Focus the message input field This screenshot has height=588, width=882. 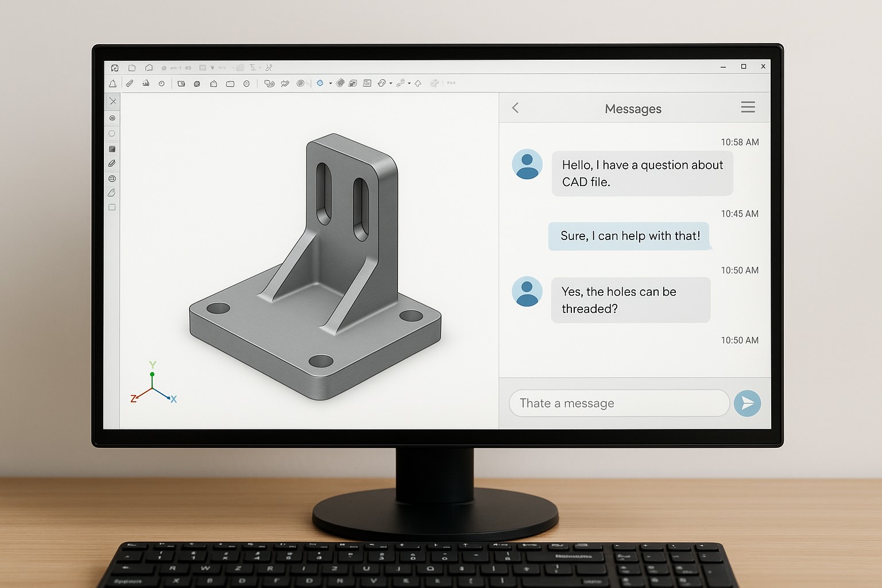pos(619,403)
